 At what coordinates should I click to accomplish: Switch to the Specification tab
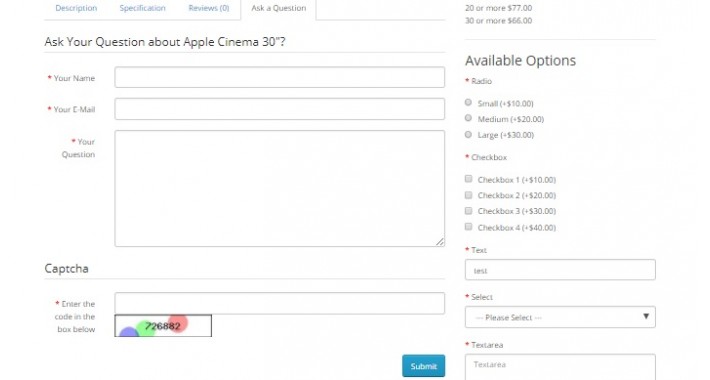point(142,8)
